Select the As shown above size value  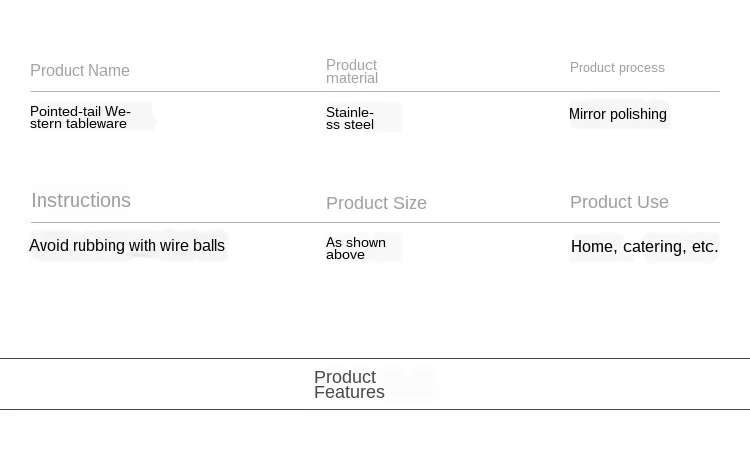tap(355, 249)
